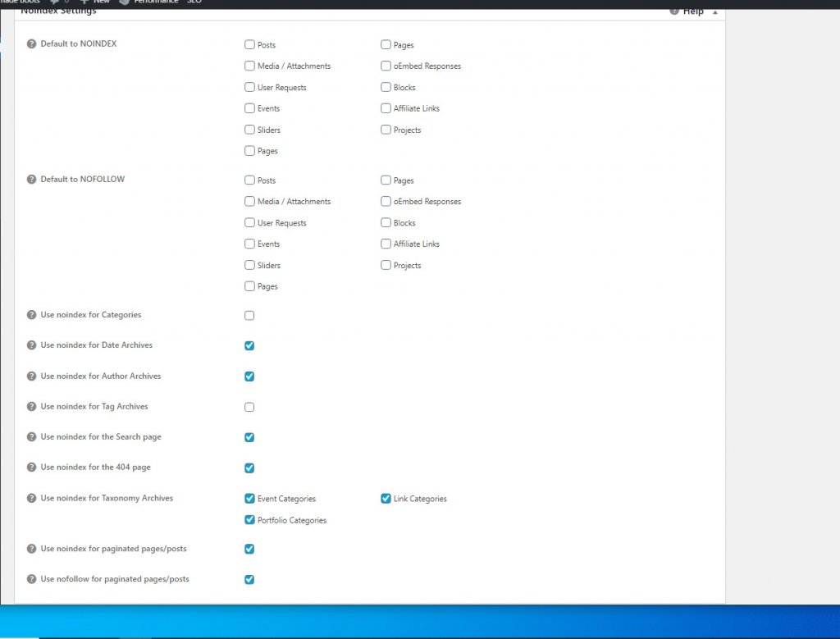The width and height of the screenshot is (840, 639).
Task: Open help icon for noindex Author Archives
Action: 32,376
